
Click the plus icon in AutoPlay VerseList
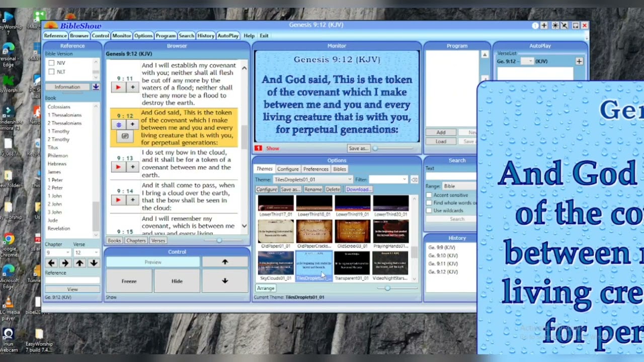[579, 61]
